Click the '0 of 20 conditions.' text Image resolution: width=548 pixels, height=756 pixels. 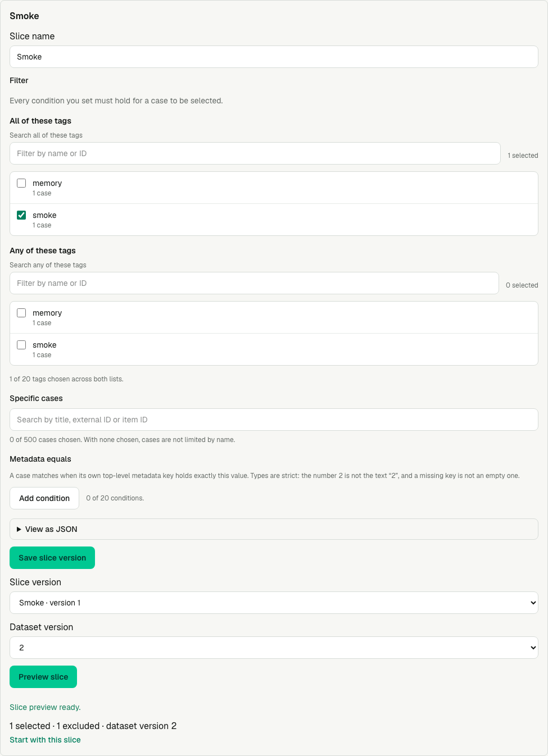coord(115,498)
